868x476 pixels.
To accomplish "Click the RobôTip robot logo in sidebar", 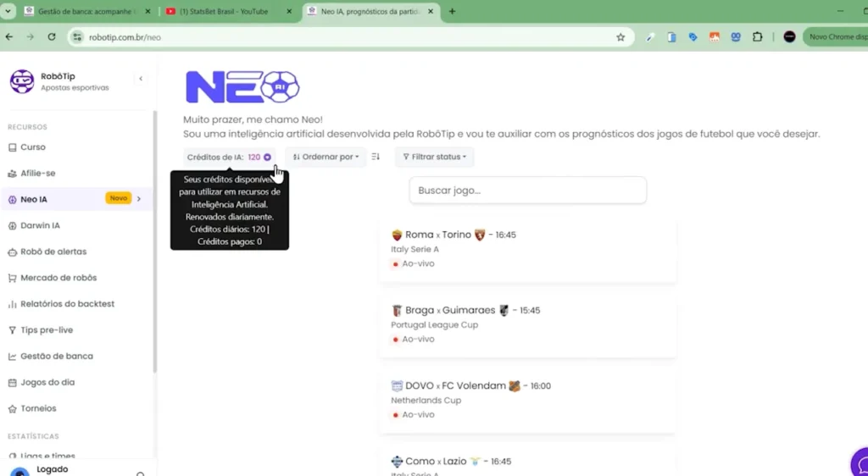I will [x=22, y=81].
